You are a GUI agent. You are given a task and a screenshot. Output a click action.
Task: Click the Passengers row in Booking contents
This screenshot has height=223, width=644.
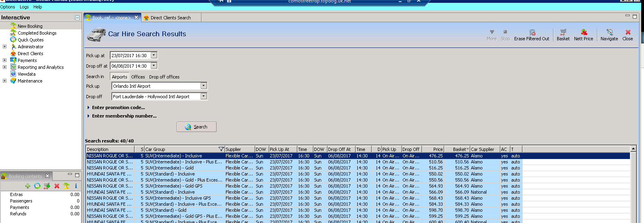[41, 201]
